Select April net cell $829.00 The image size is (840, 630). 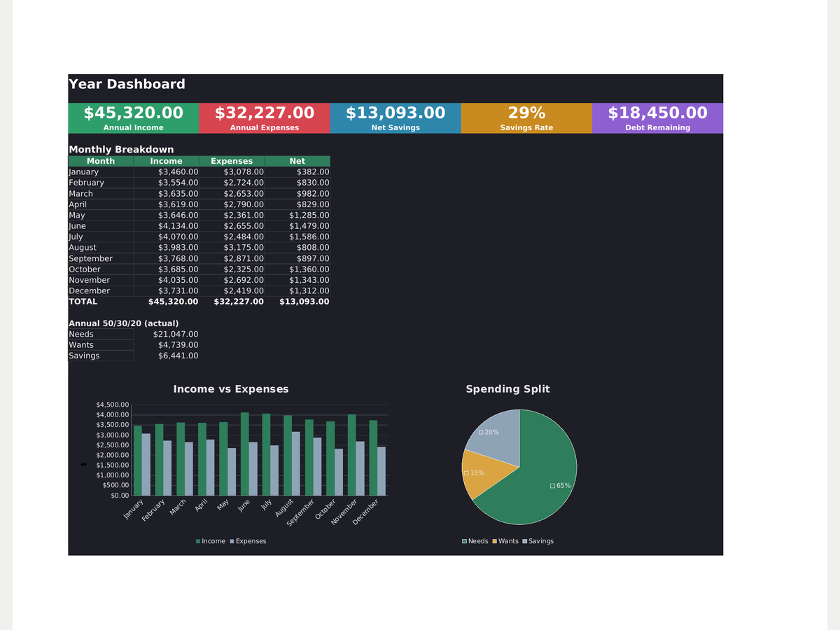[297, 204]
